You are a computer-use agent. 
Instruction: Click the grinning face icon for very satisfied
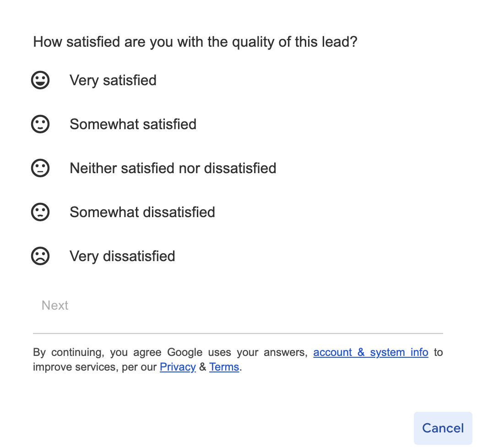(40, 80)
